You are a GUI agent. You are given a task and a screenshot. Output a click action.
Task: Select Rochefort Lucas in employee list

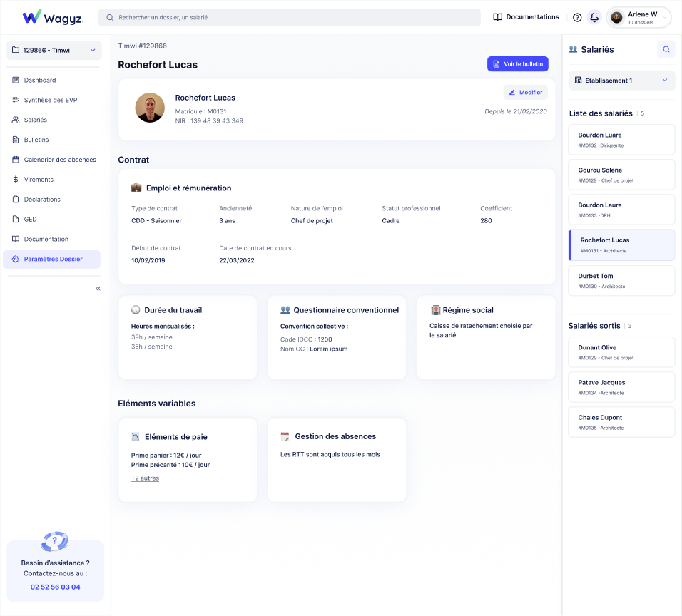[x=621, y=245]
